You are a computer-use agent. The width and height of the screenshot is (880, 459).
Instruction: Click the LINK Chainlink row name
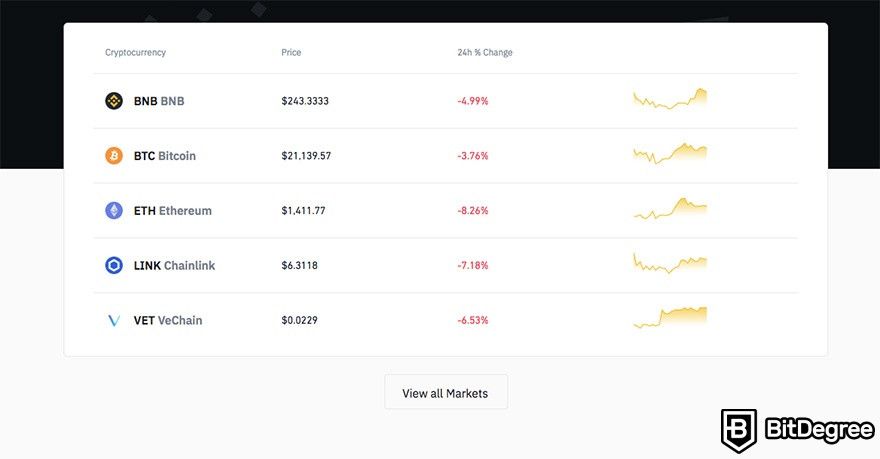pos(174,265)
